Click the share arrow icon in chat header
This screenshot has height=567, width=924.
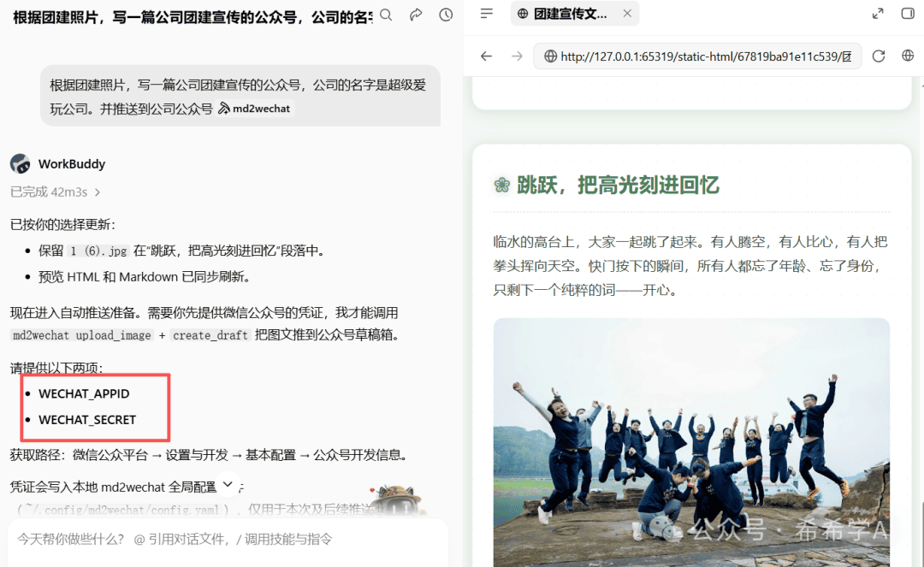416,15
